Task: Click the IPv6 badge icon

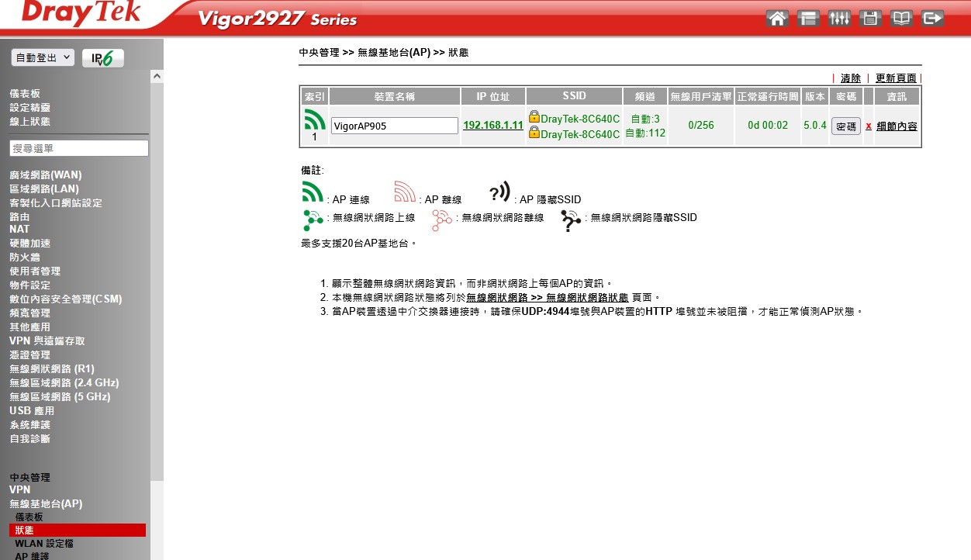Action: (102, 58)
